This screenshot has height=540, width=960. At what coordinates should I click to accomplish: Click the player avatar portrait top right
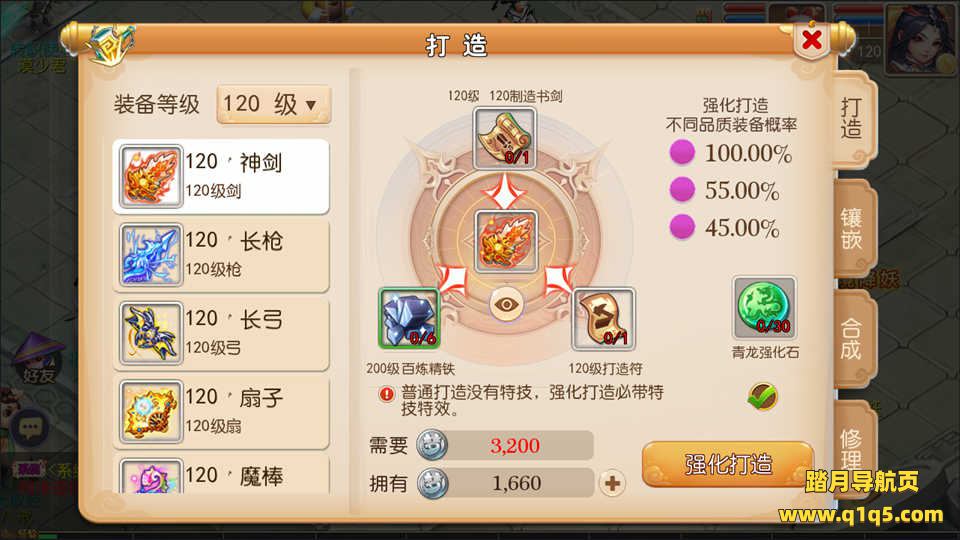[x=919, y=38]
